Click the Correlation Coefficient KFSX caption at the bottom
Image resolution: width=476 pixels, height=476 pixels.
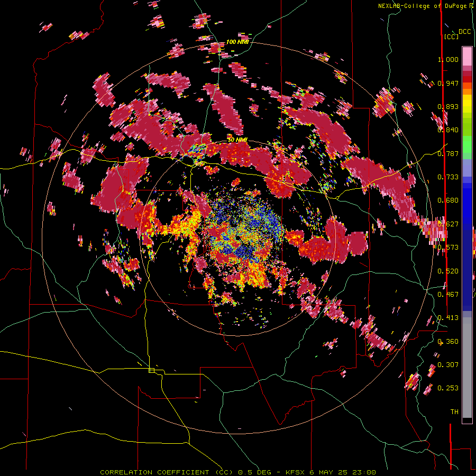(238, 472)
